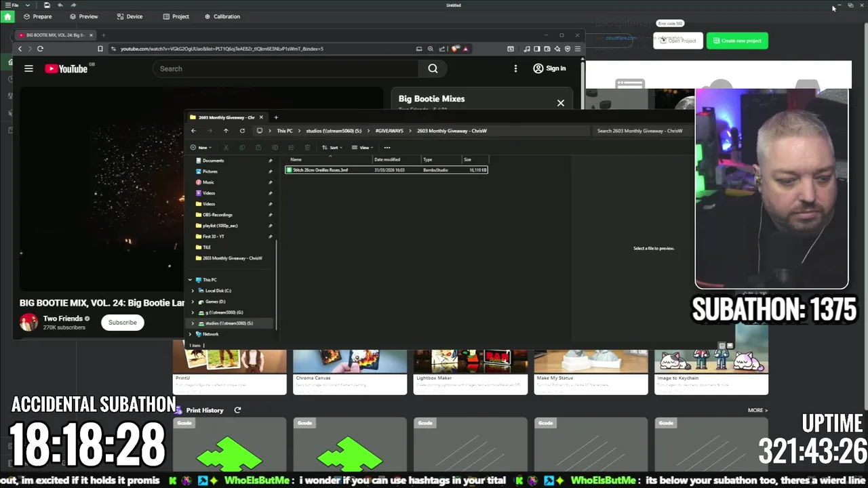Image resolution: width=868 pixels, height=488 pixels.
Task: Click the save icon in Bambu Studio title bar
Action: (46, 5)
